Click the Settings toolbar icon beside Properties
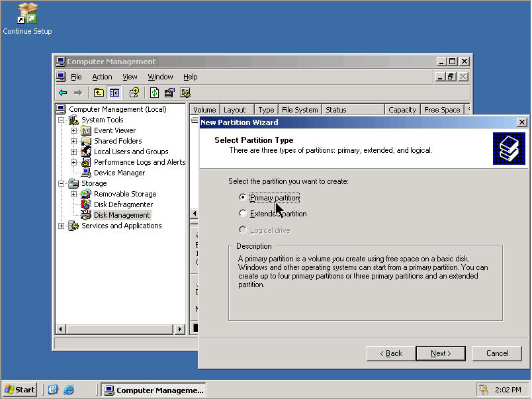This screenshot has height=399, width=532. [185, 93]
